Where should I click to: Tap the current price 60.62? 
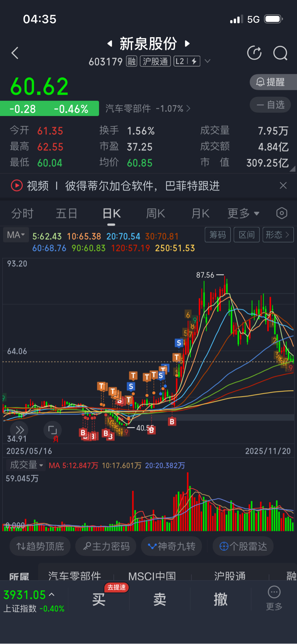pyautogui.click(x=39, y=86)
